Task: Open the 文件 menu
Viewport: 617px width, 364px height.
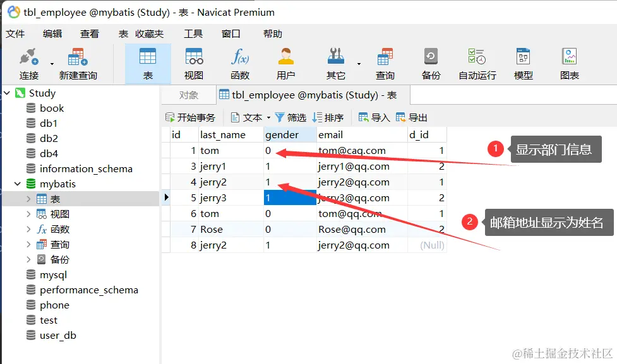Action: point(15,34)
